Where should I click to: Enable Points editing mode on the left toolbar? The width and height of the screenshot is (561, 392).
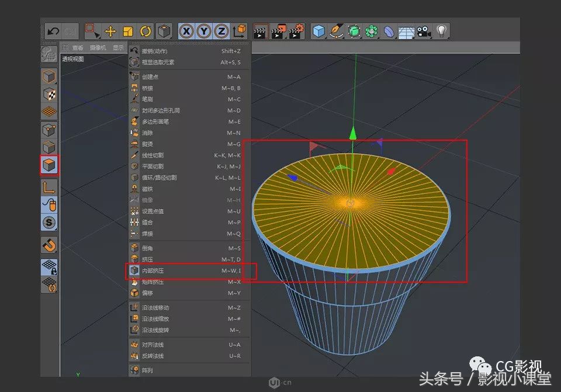[49, 130]
